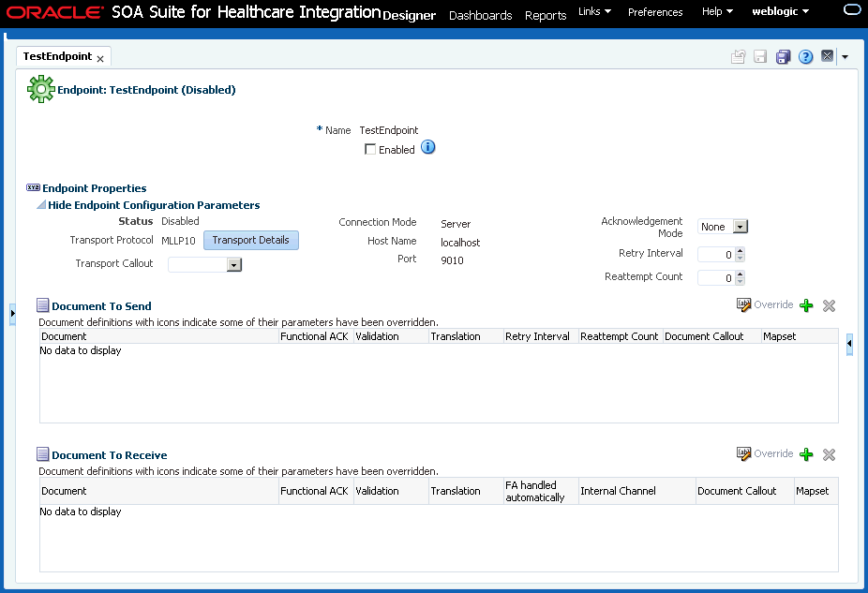Delete the document in Document To Send
This screenshot has height=593, width=868.
[x=829, y=305]
